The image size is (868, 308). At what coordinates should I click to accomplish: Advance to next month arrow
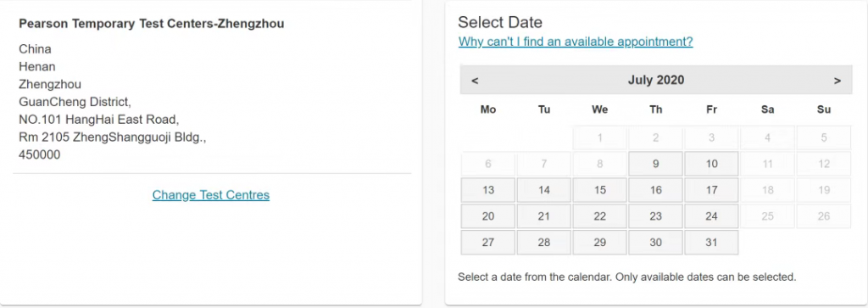[x=837, y=81]
